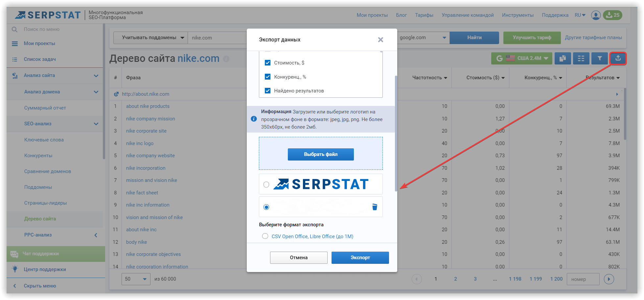Open Тарифы in top navigation
The width and height of the screenshot is (644, 300).
coord(424,15)
